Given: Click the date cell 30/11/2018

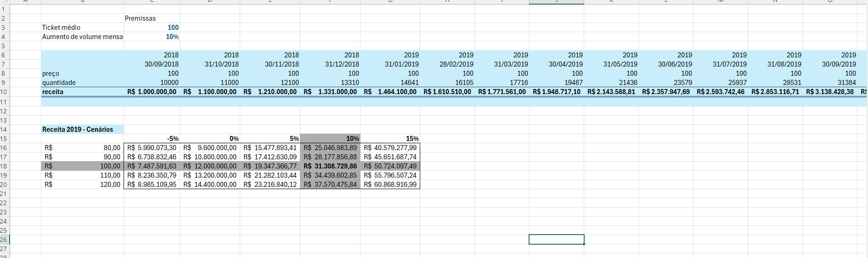Looking at the screenshot, I should click(x=270, y=64).
